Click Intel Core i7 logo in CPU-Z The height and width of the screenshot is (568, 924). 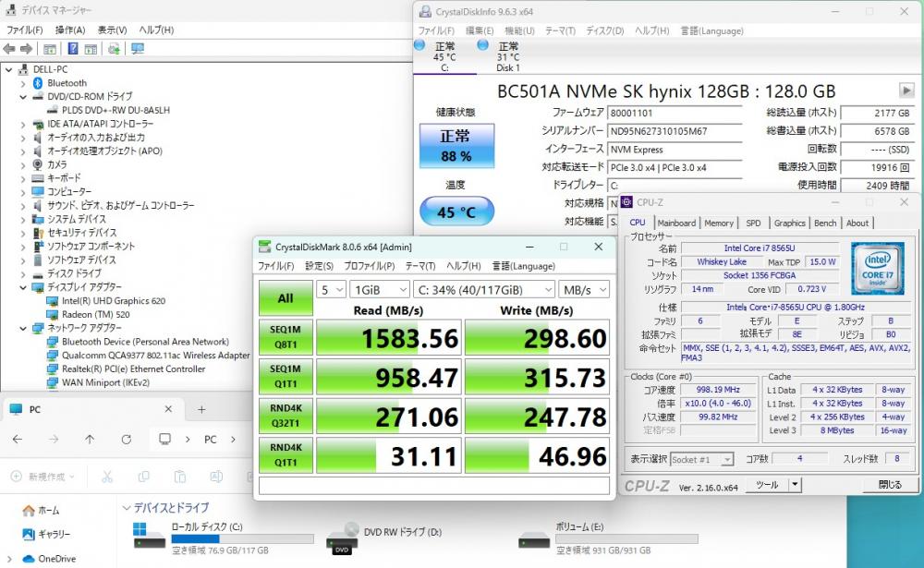point(878,269)
